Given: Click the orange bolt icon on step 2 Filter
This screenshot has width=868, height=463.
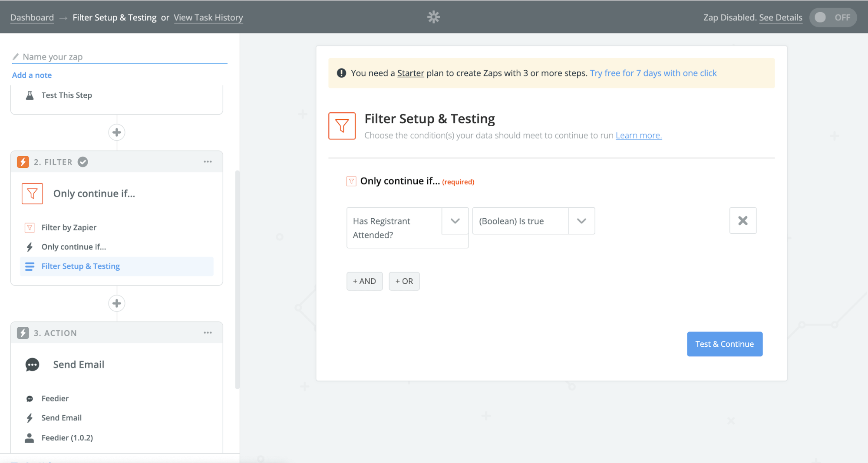Looking at the screenshot, I should (x=23, y=162).
